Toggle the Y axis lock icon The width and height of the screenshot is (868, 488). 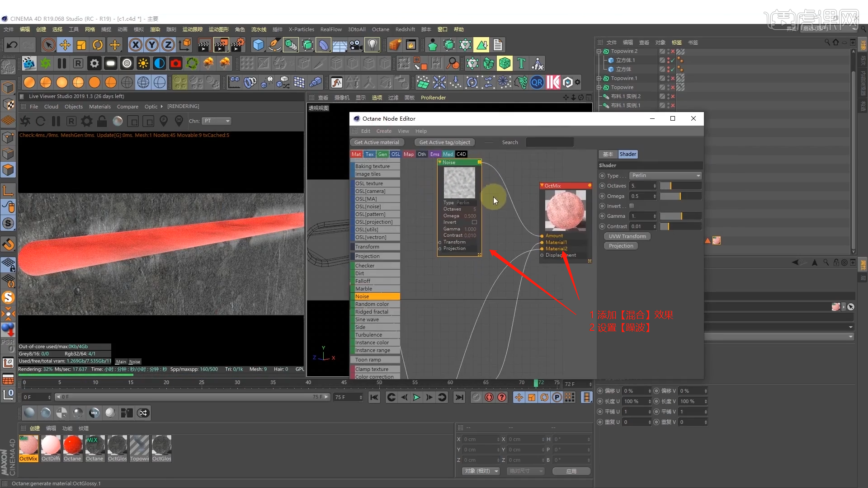tap(152, 45)
